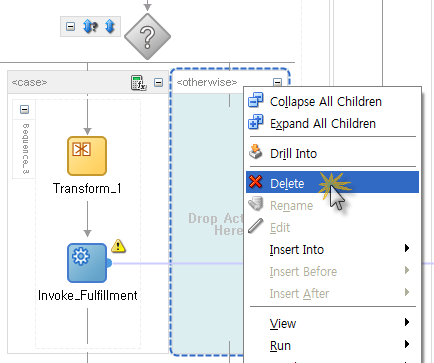The height and width of the screenshot is (363, 434).
Task: Click the Invoke_Fulfillment label
Action: pyautogui.click(x=88, y=295)
